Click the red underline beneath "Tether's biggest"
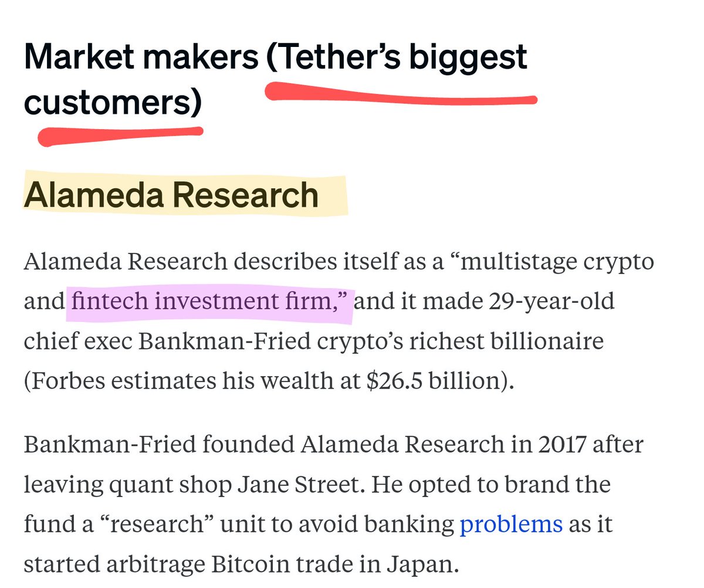 pos(402,96)
